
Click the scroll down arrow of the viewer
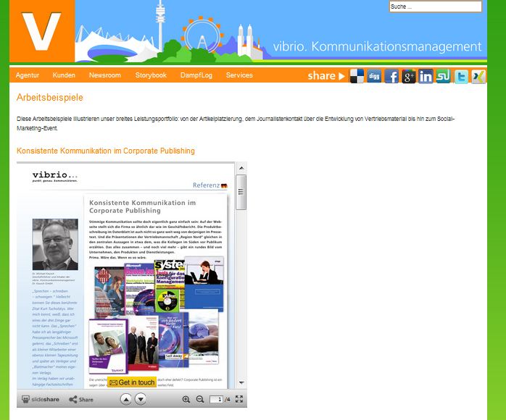pos(241,383)
